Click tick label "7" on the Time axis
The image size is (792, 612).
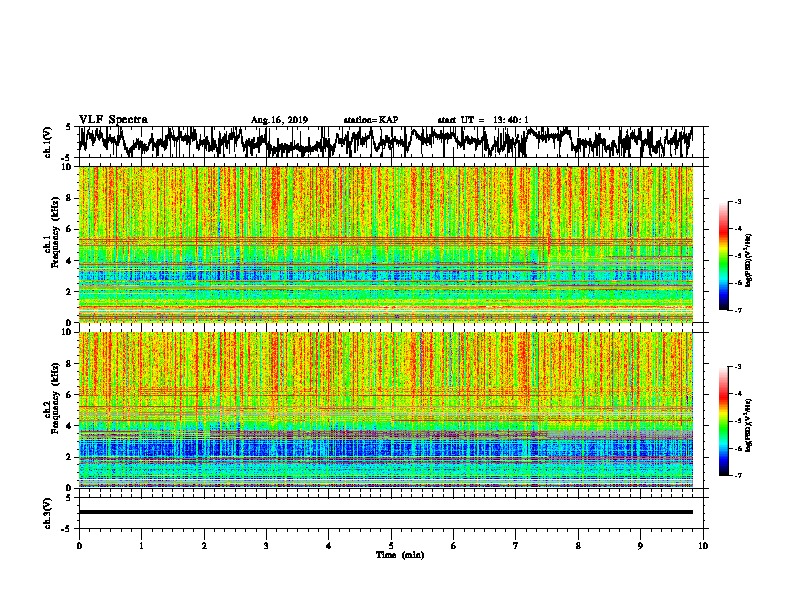[x=516, y=546]
